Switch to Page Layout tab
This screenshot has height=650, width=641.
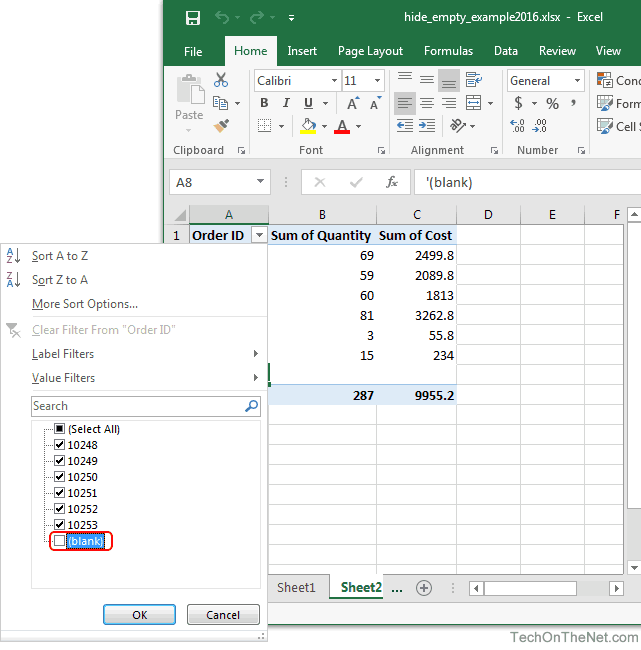pyautogui.click(x=370, y=51)
